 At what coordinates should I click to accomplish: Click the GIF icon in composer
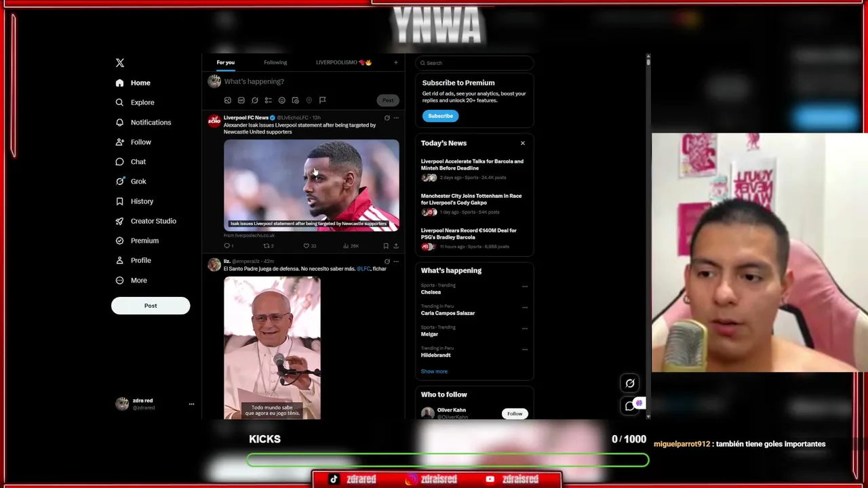point(241,100)
